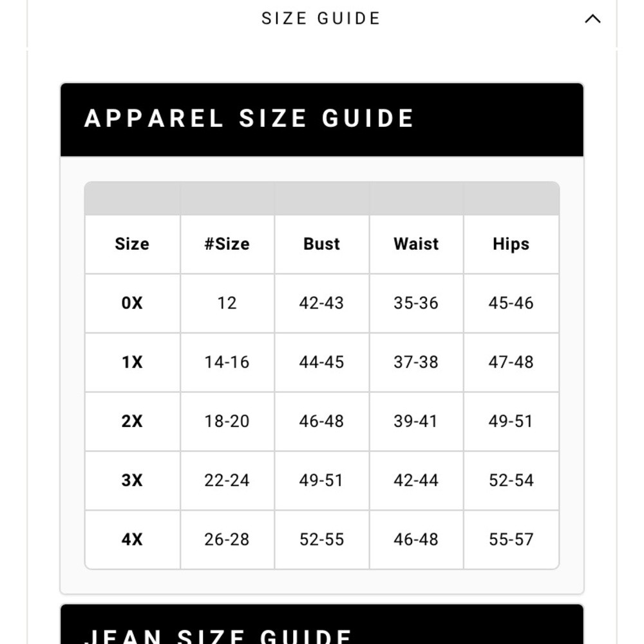Click the SIZE GUIDE heading text
Viewport: 644px width, 644px height.
321,19
